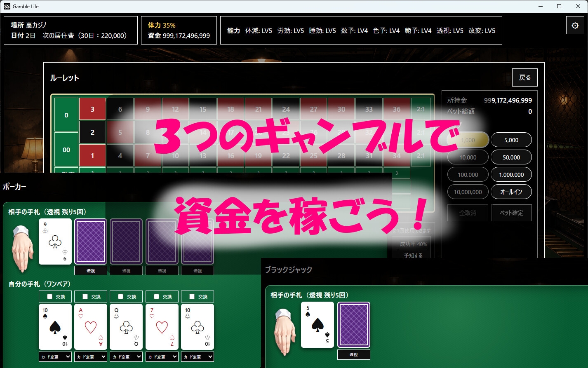Image resolution: width=588 pixels, height=368 pixels.
Task: Pick the 10,000,000 chip amount
Action: tap(468, 192)
